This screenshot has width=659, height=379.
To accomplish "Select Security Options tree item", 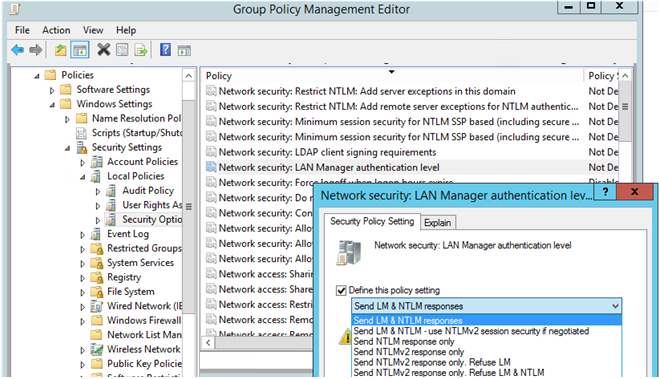I will coord(152,219).
